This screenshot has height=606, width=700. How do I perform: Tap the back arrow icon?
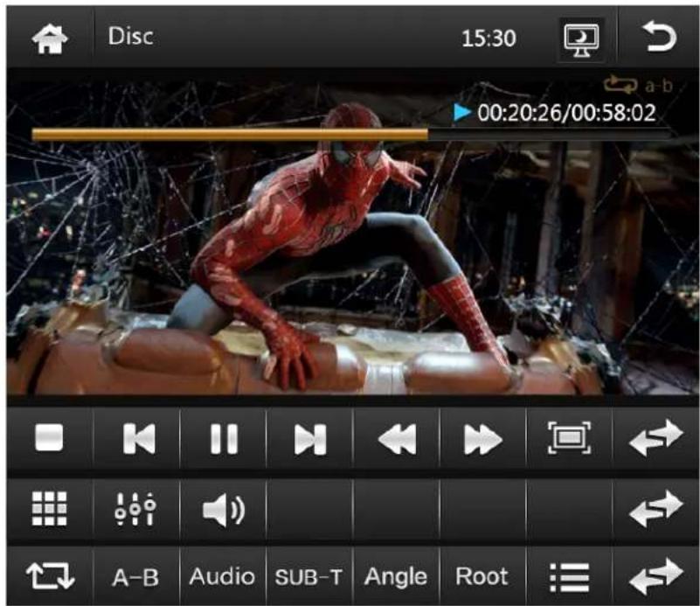[x=660, y=37]
